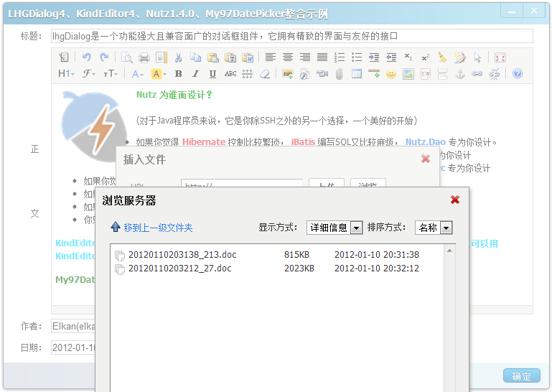Image resolution: width=552 pixels, height=392 pixels.
Task: Open the preview tool
Action: pyautogui.click(x=127, y=57)
